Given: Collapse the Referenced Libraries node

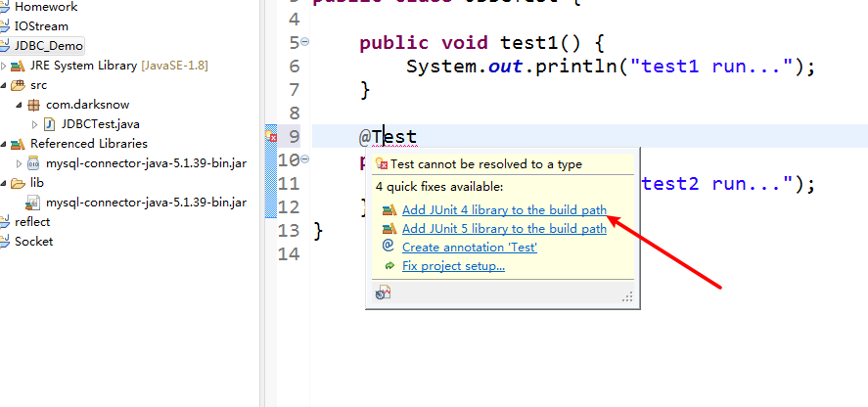Looking at the screenshot, I should 4,144.
